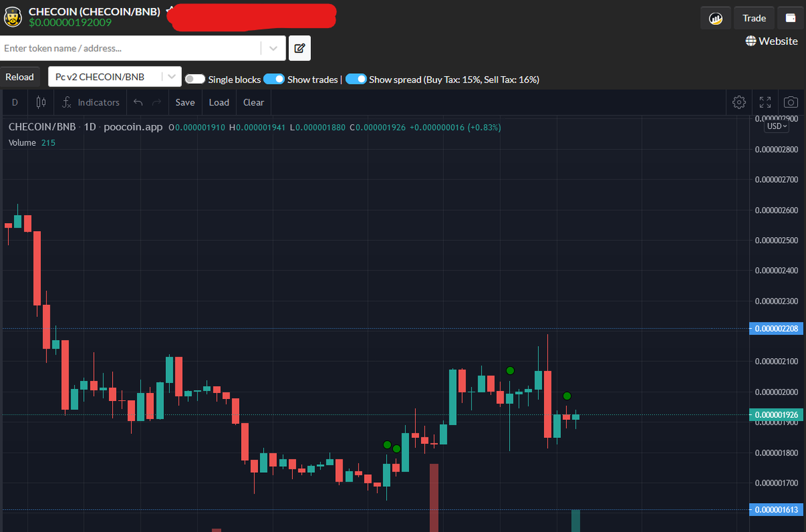Click the token price $0.00000192009

[x=71, y=22]
